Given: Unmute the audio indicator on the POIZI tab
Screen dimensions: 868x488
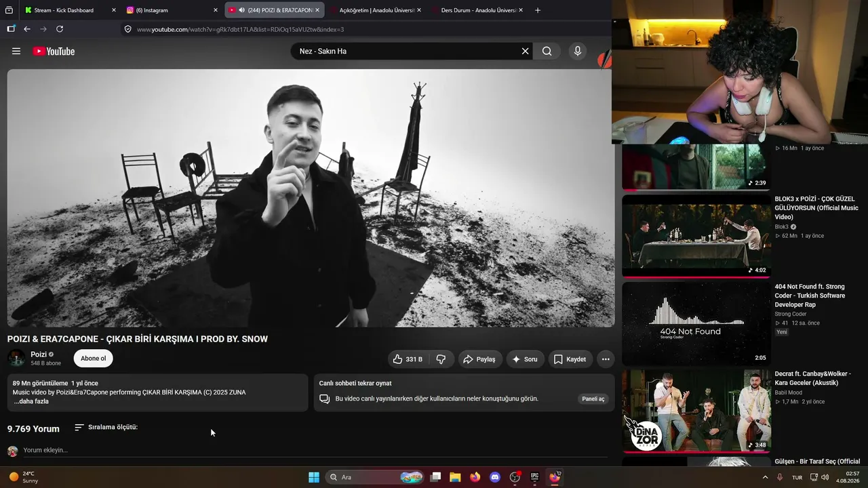Looking at the screenshot, I should point(241,10).
